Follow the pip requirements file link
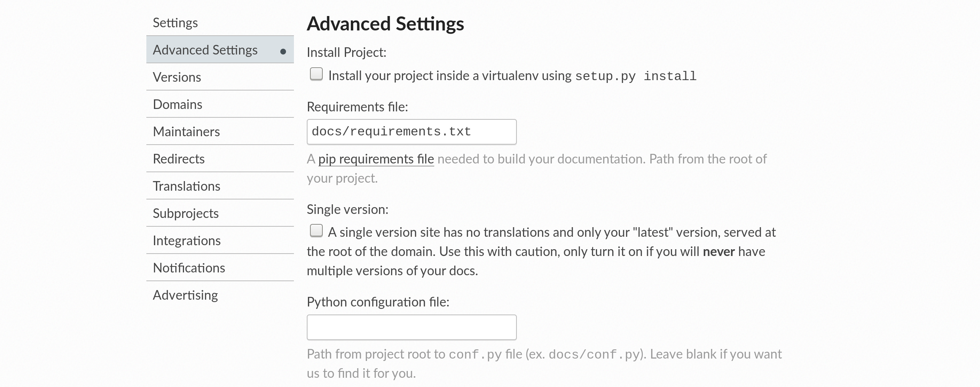 coord(376,159)
